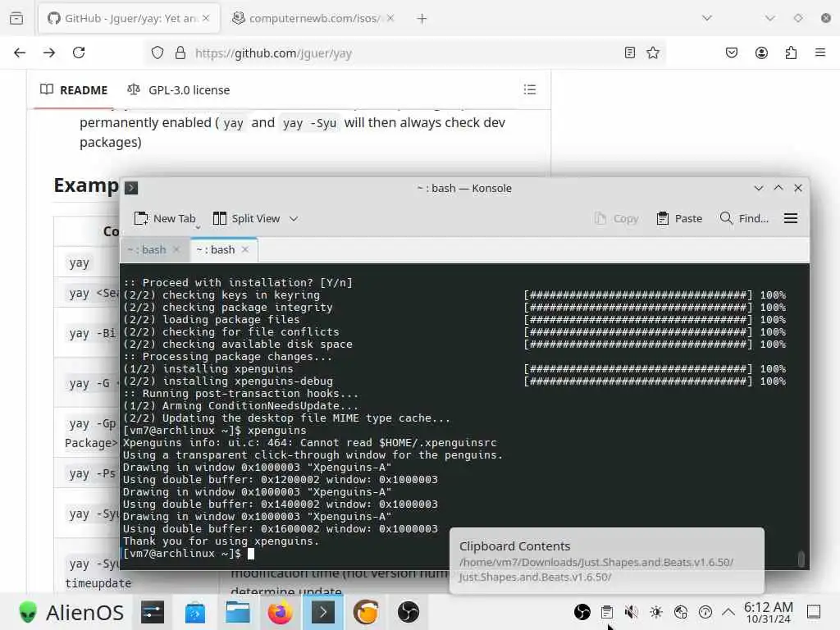Open New Tab in Konsole

(165, 218)
